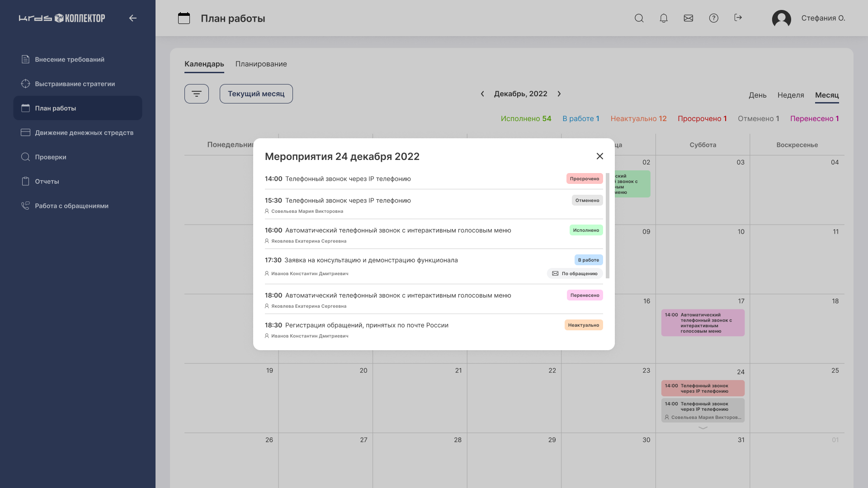This screenshot has height=488, width=868.
Task: Click the logout icon in header
Action: (x=738, y=18)
